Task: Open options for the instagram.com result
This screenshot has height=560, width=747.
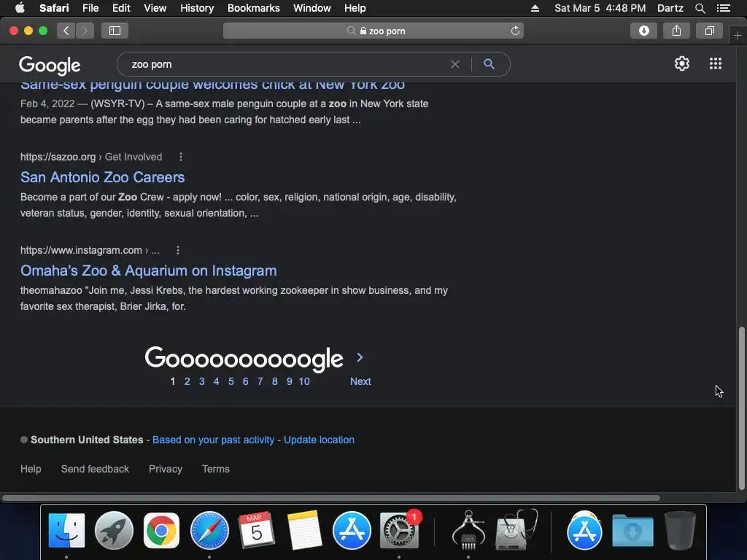Action: click(x=178, y=250)
